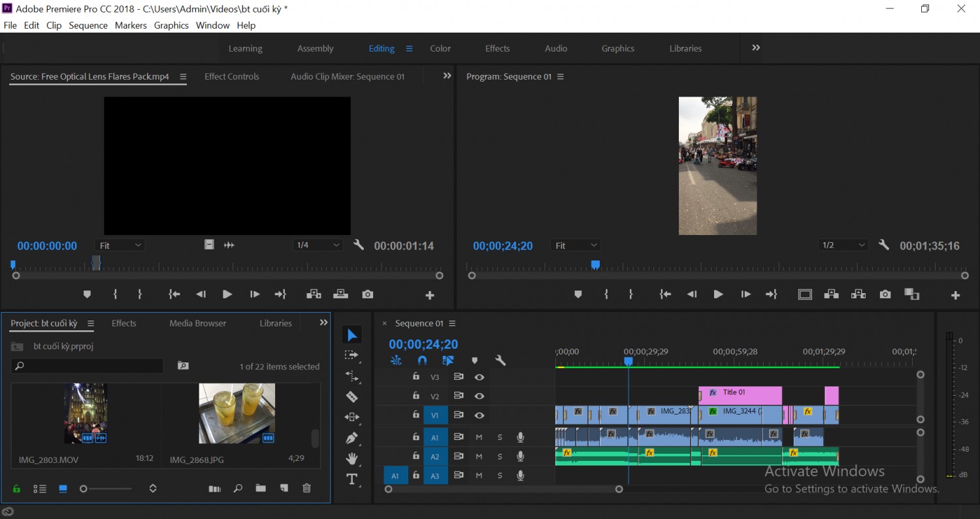980x519 pixels.
Task: Solo track A2
Action: tap(500, 456)
